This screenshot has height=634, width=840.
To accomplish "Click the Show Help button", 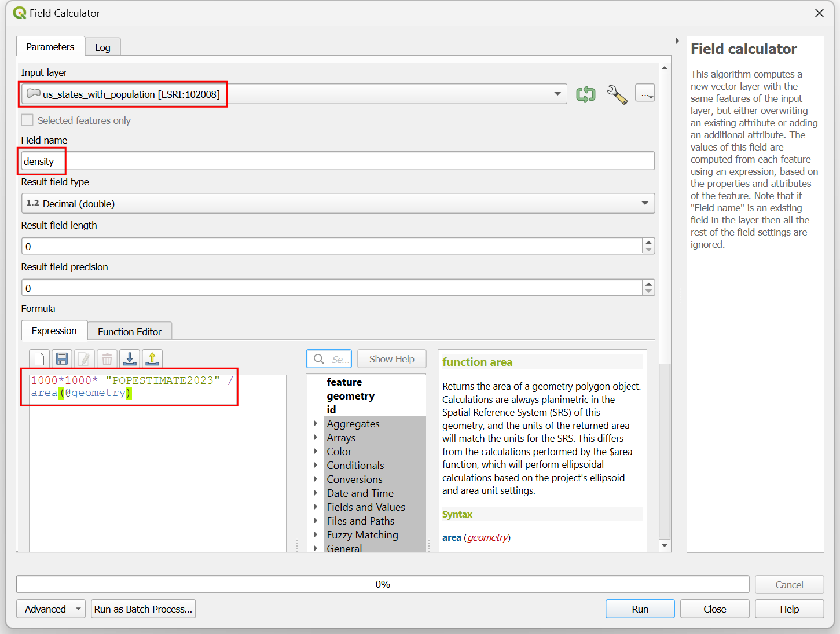I will [391, 359].
